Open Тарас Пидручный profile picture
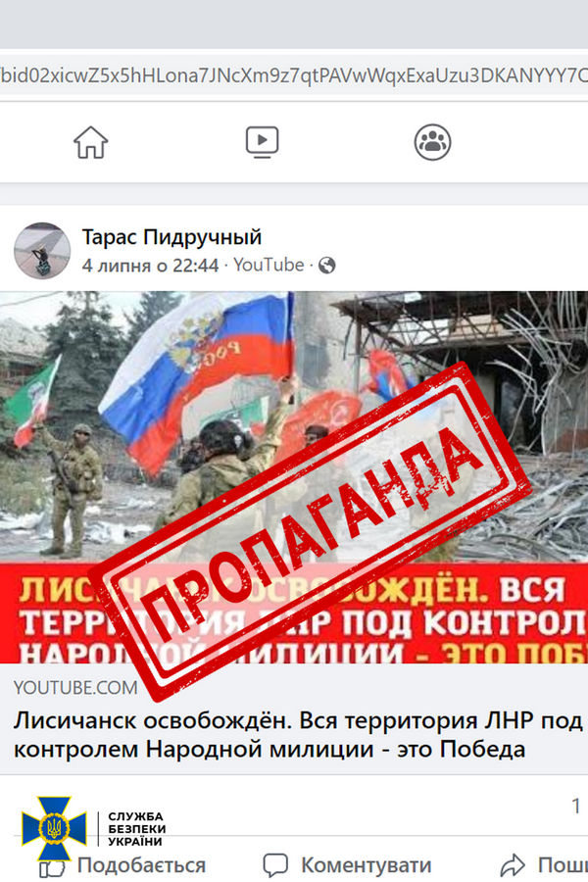 pyautogui.click(x=42, y=251)
